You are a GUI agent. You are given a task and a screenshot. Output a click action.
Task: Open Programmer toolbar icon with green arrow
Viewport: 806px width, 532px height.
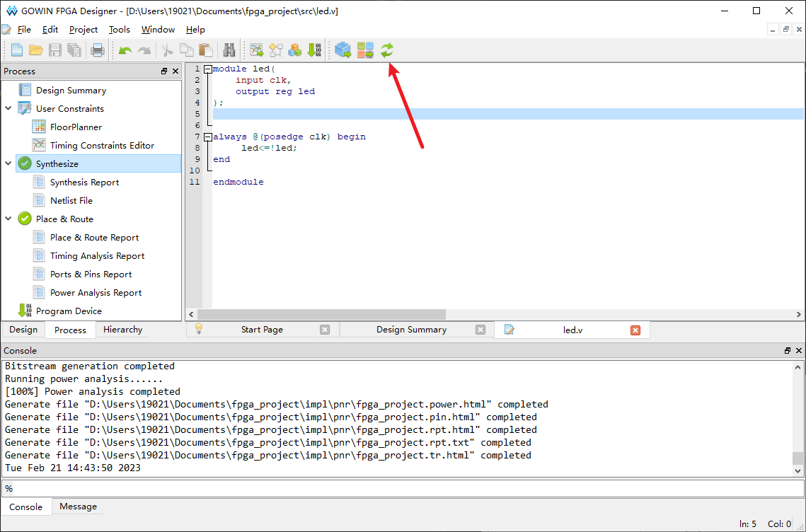coord(314,50)
